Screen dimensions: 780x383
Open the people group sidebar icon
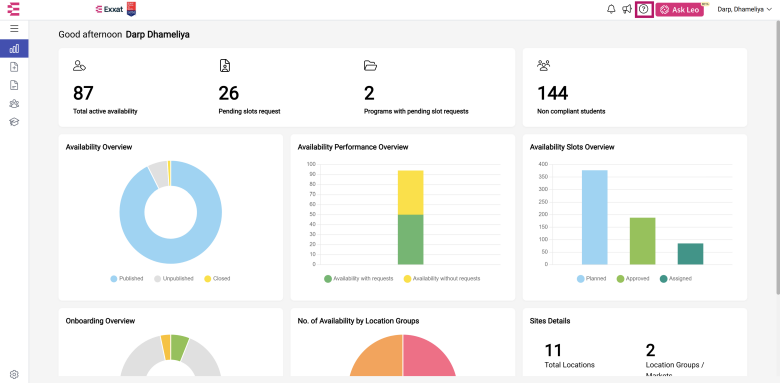(14, 104)
